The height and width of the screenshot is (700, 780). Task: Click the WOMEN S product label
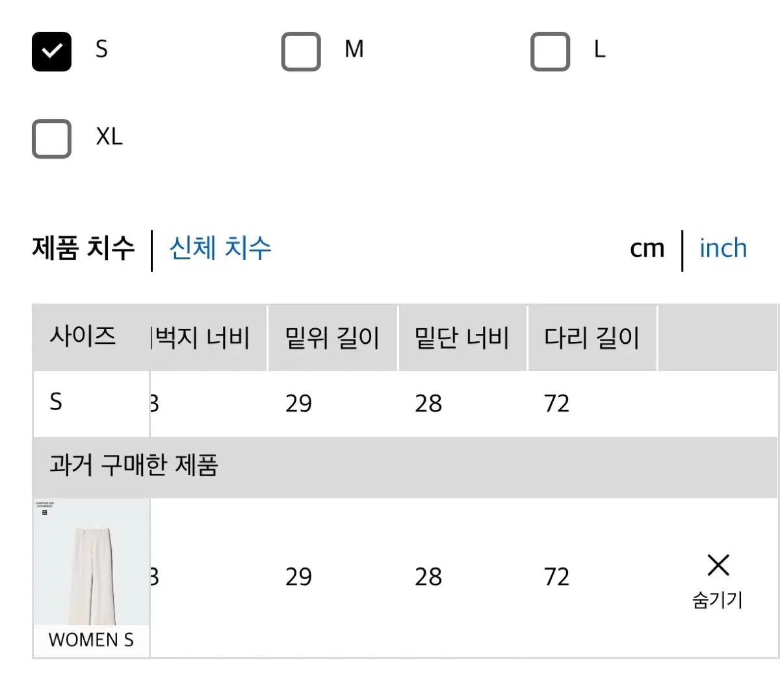[x=91, y=640]
